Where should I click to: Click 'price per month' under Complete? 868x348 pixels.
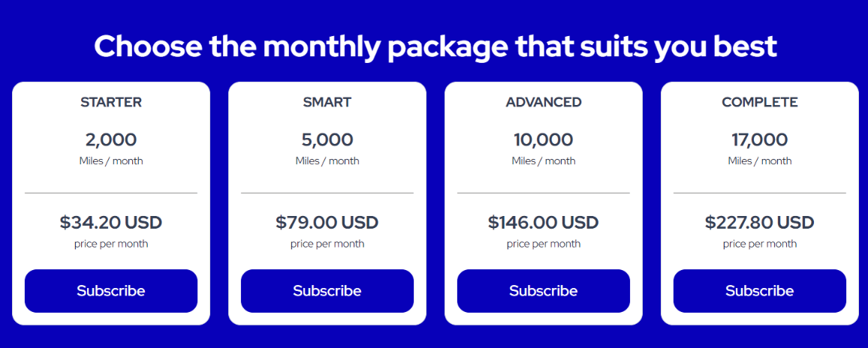tap(760, 244)
